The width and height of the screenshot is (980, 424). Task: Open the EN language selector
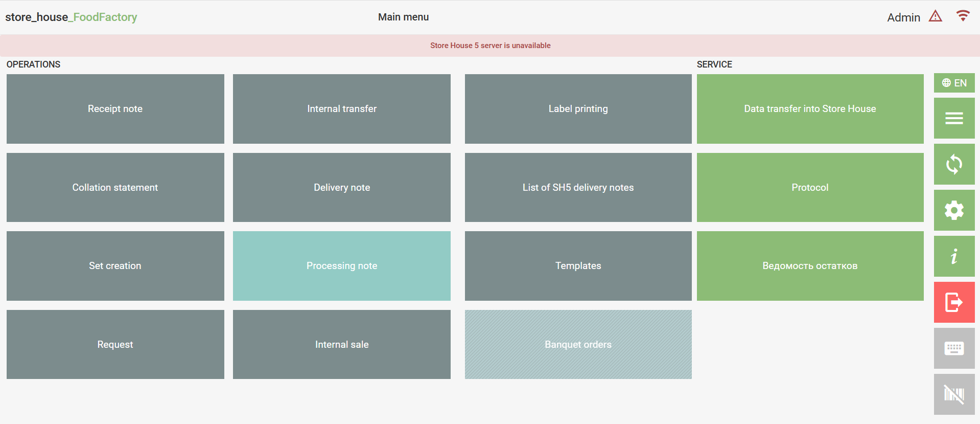(954, 83)
